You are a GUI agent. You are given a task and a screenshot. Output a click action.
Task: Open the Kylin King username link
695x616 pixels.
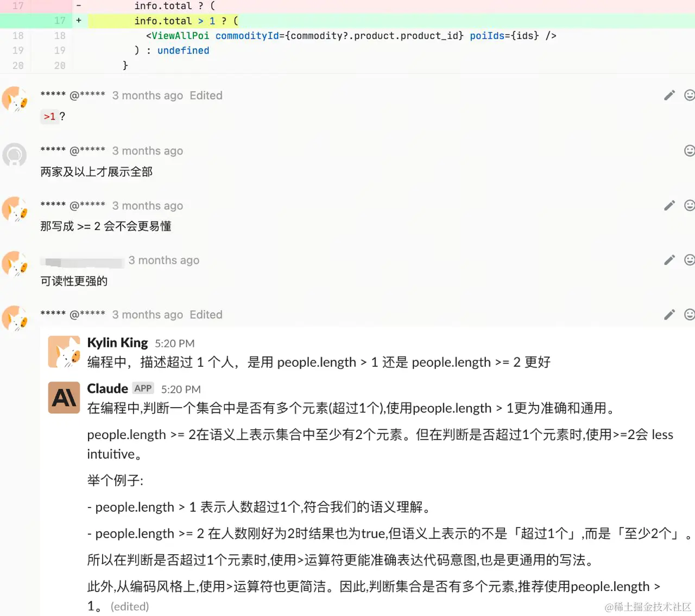[x=117, y=343]
